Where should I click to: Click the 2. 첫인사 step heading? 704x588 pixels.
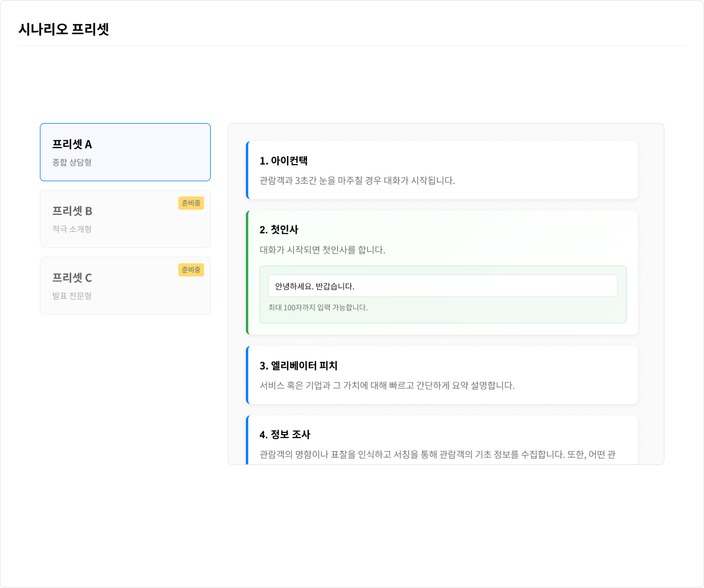coord(279,230)
